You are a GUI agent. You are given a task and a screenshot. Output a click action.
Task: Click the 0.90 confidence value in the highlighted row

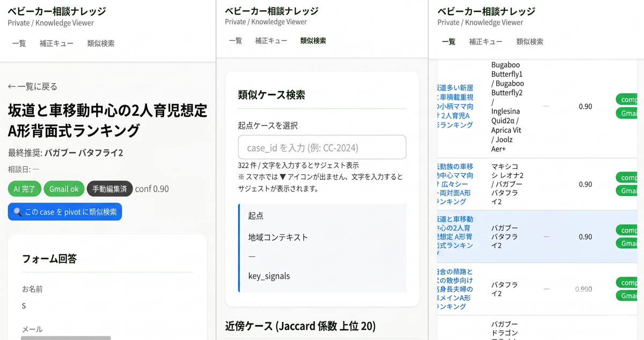click(x=586, y=236)
